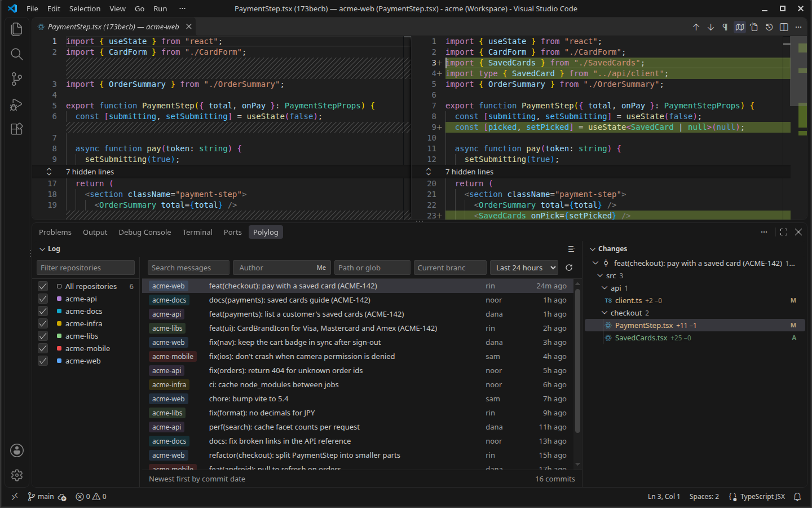Viewport: 812px width, 508px height.
Task: Close the PaymentStep.tsx diff tab
Action: 189,27
